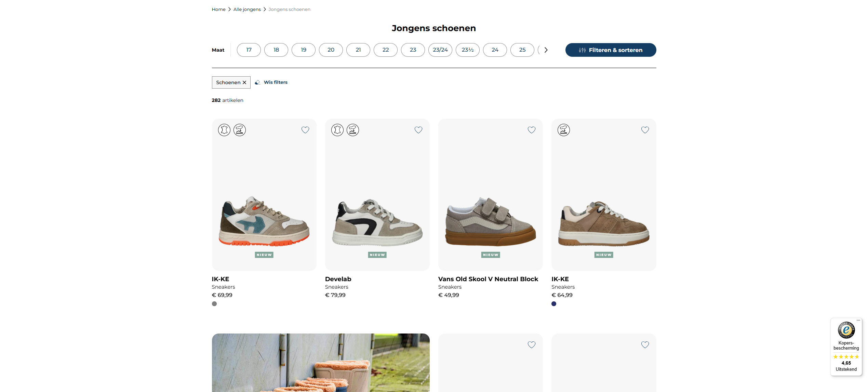Open Filteren & sorteren panel
This screenshot has width=868, height=392.
610,50
